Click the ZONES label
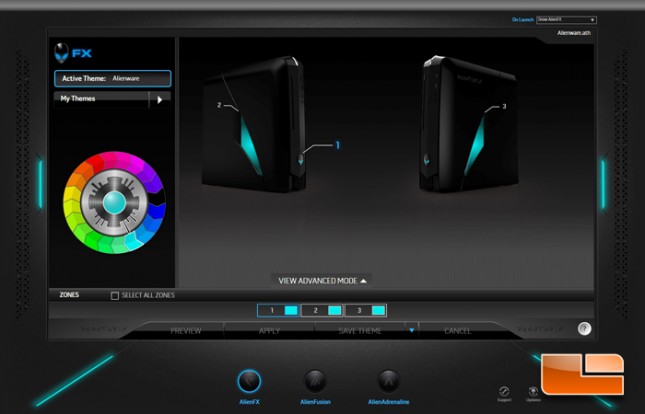The height and width of the screenshot is (414, 645). pos(69,295)
